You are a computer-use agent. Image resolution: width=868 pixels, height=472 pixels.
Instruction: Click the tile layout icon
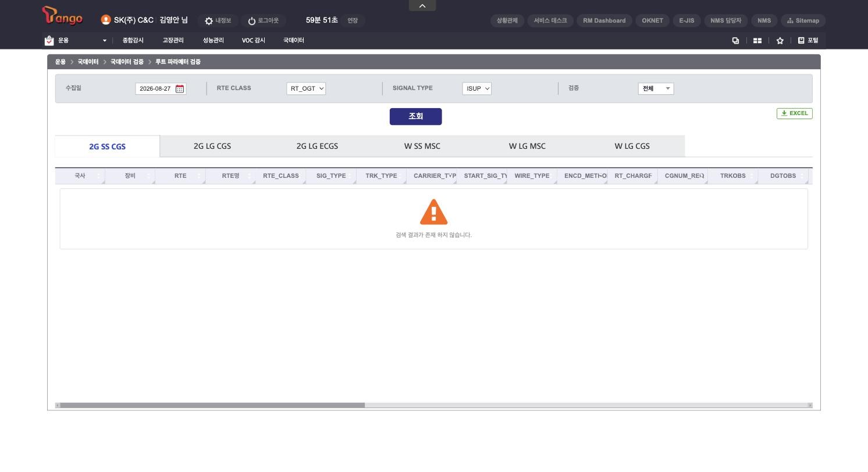tap(757, 40)
